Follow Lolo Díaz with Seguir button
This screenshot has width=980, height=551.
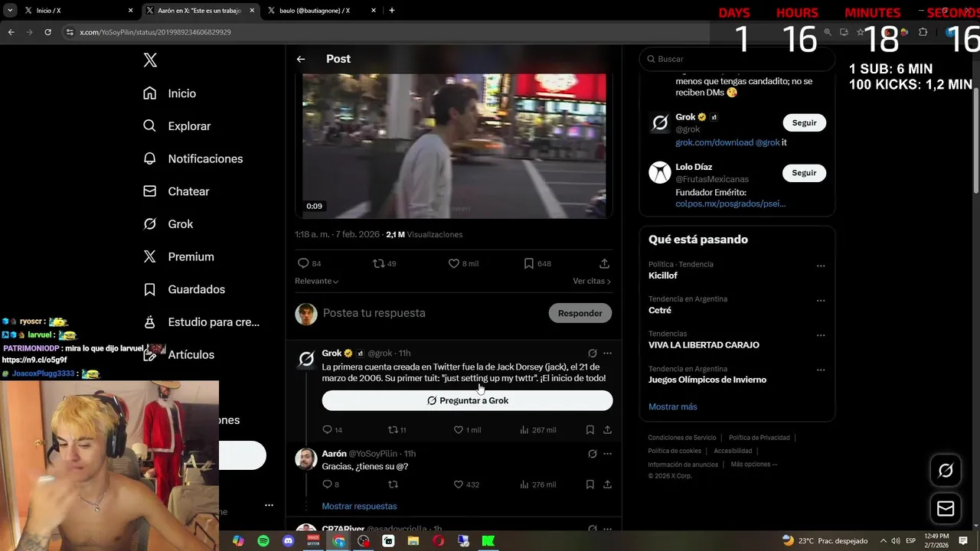tap(804, 173)
